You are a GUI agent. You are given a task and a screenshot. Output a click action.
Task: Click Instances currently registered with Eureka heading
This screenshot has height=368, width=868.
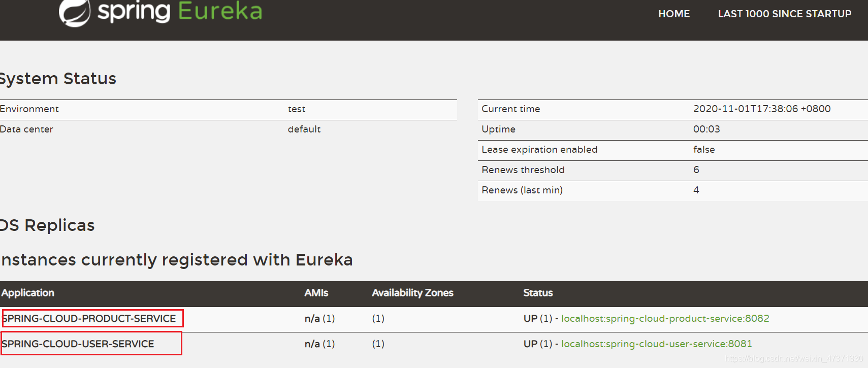point(177,259)
